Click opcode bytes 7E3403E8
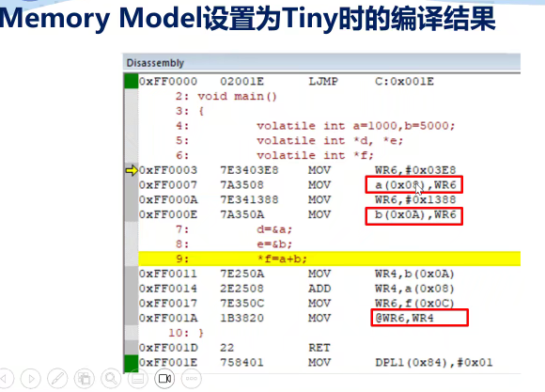Image resolution: width=545 pixels, height=392 pixels. [249, 170]
